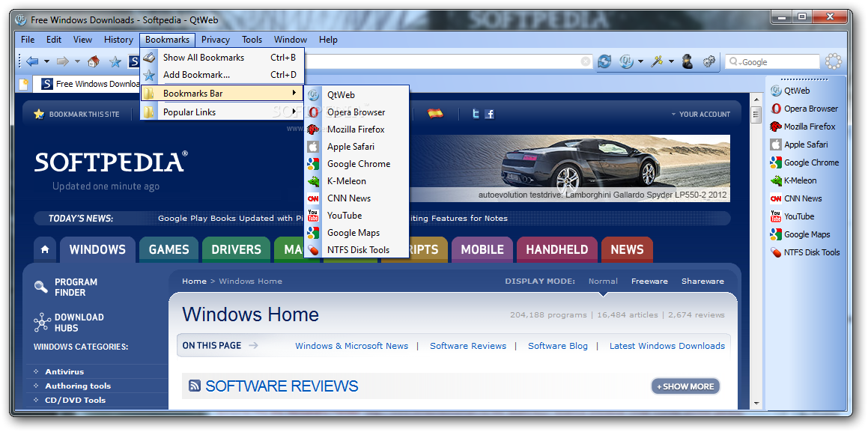Open the MOBILE tab on Softpedia

482,249
